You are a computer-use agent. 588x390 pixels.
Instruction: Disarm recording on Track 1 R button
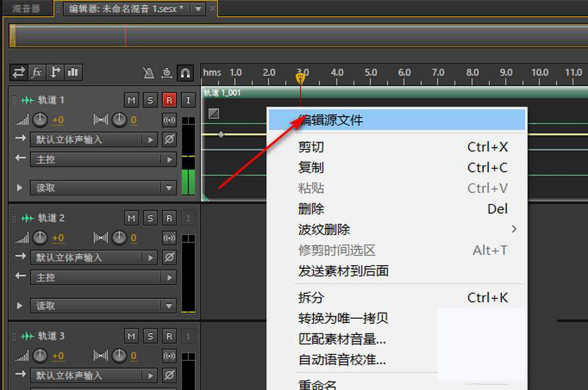pyautogui.click(x=169, y=100)
